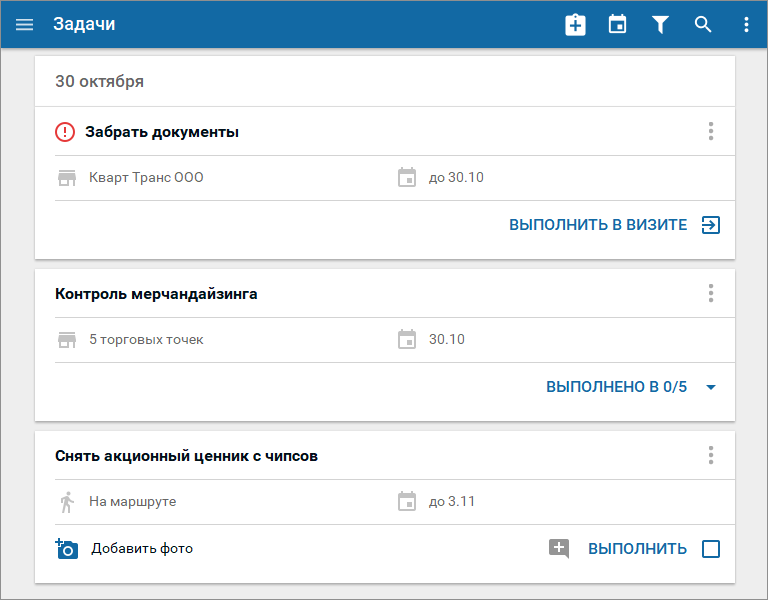Click the enter-visit arrow icon
Viewport: 768px width, 600px height.
pos(711,225)
